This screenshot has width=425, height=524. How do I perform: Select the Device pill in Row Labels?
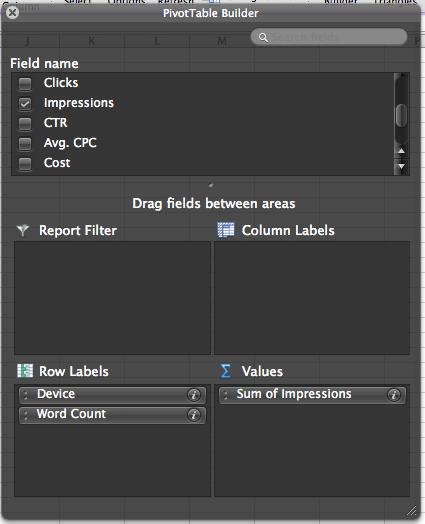pyautogui.click(x=112, y=395)
